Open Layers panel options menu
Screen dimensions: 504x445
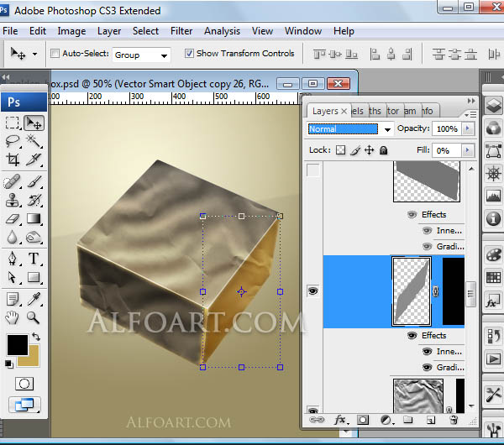[x=470, y=114]
